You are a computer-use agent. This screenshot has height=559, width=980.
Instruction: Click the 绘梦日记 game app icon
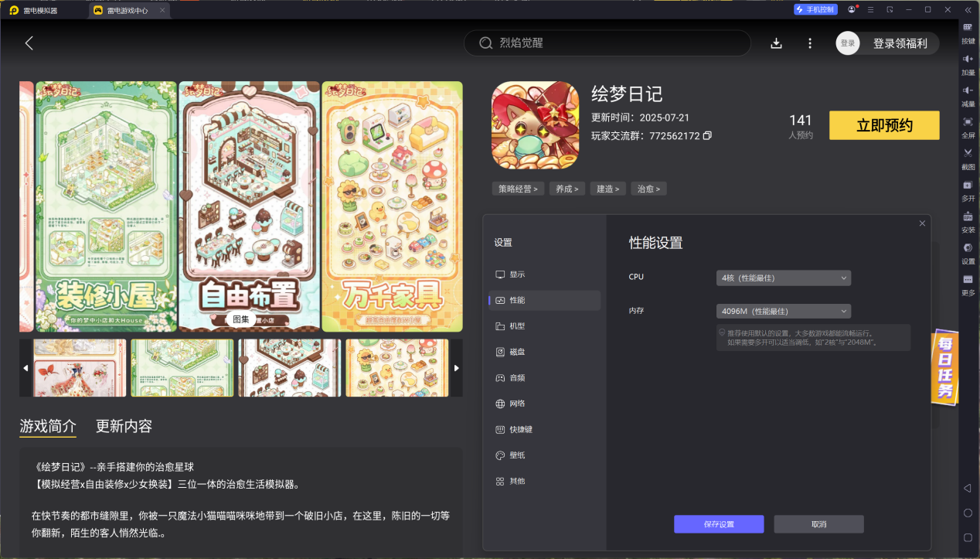pyautogui.click(x=535, y=125)
